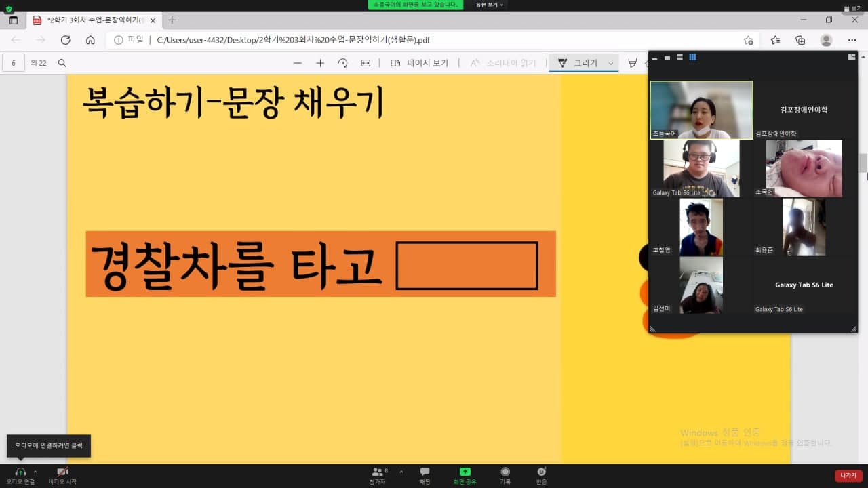Image resolution: width=868 pixels, height=488 pixels.
Task: Minimize the floating video panel with dash icon
Action: tap(656, 58)
